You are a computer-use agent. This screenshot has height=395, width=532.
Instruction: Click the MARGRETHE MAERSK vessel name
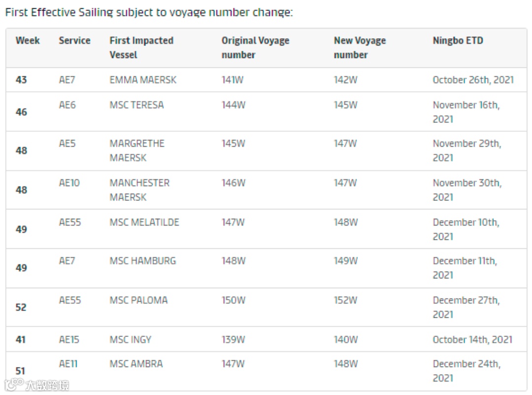click(x=137, y=150)
